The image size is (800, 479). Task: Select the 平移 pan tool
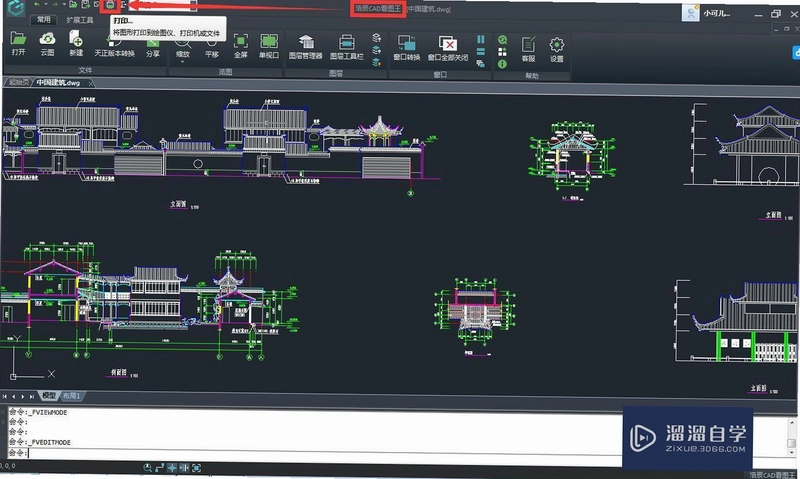coord(211,50)
